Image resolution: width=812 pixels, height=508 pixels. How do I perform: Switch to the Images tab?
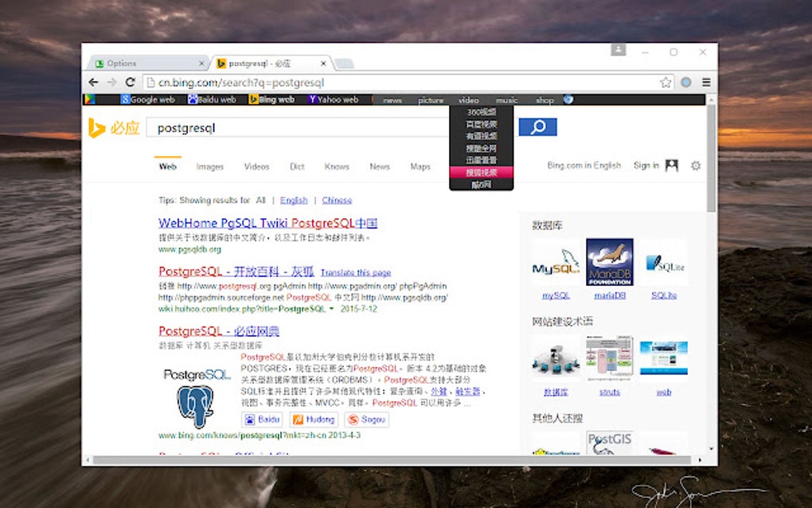209,166
